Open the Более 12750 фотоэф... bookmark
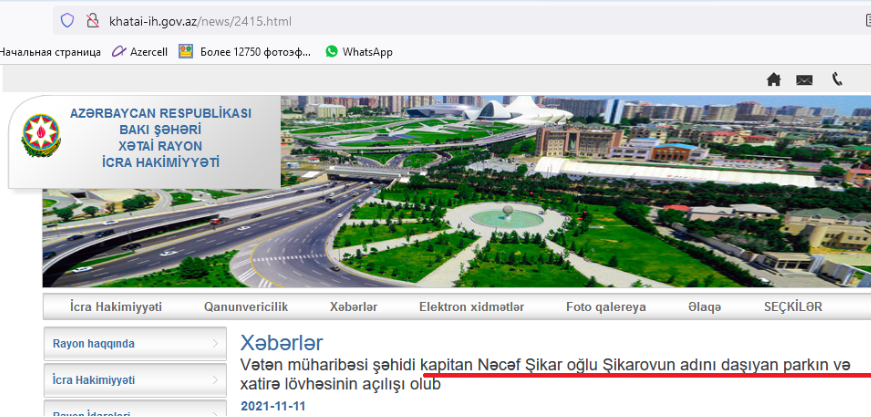The height and width of the screenshot is (417, 871). pyautogui.click(x=245, y=51)
